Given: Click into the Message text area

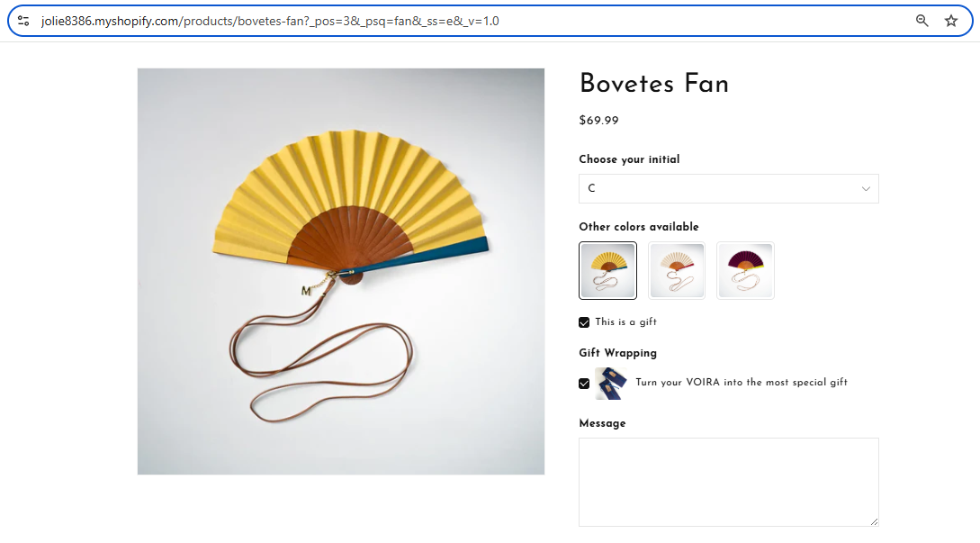Looking at the screenshot, I should [728, 482].
